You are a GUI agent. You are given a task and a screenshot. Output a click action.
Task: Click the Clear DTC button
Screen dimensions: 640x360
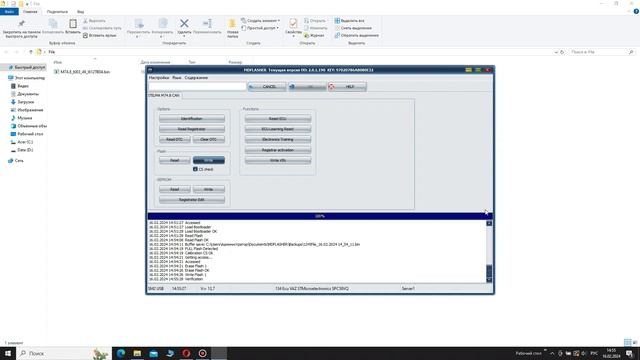point(209,140)
